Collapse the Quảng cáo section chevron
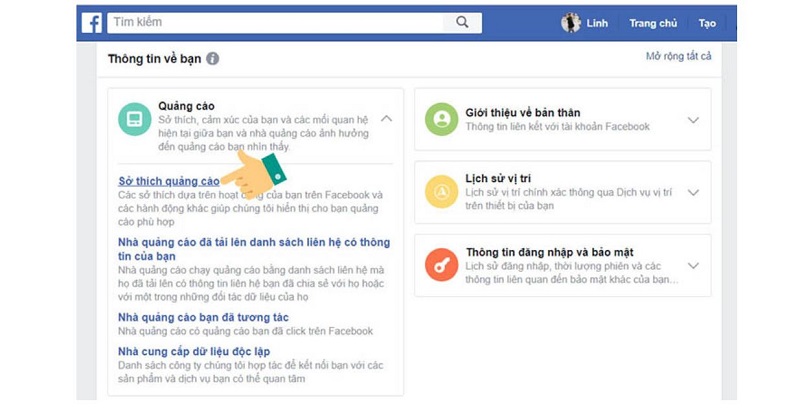800x408 pixels. [x=387, y=118]
